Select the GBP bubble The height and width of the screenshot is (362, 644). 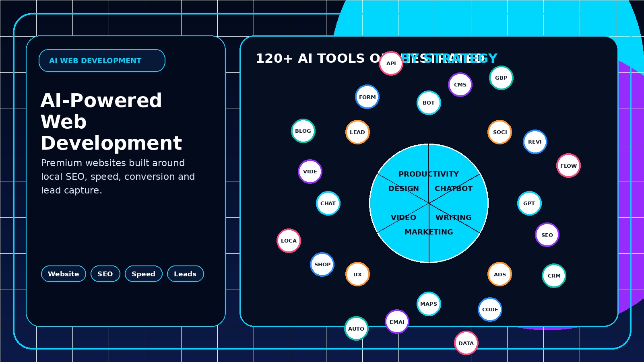point(501,78)
